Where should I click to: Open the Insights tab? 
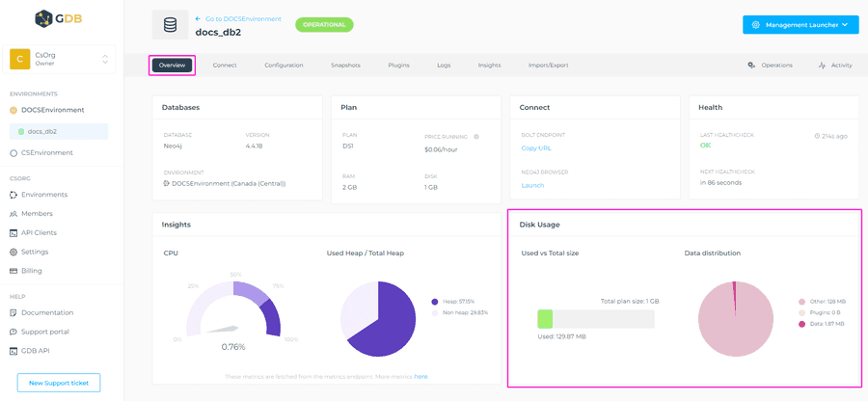[489, 66]
